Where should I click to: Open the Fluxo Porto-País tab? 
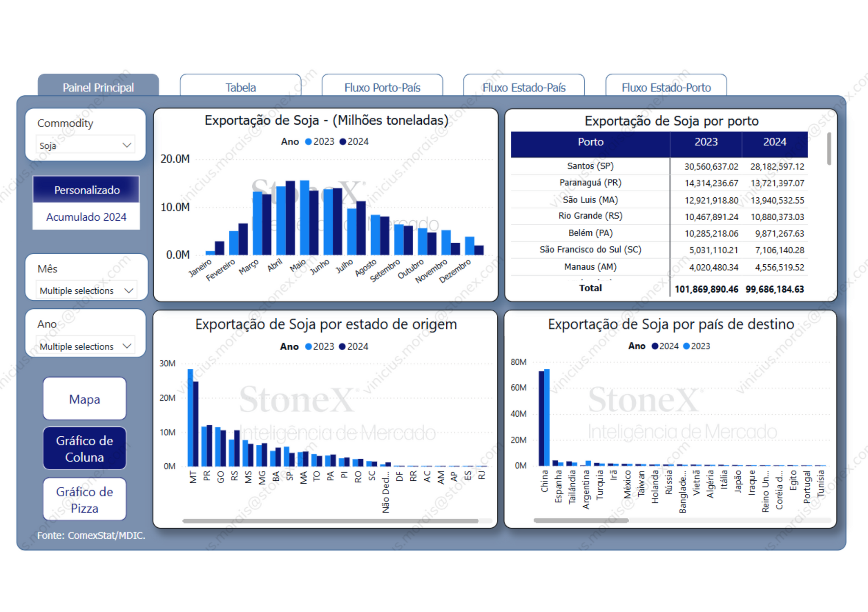coord(382,87)
